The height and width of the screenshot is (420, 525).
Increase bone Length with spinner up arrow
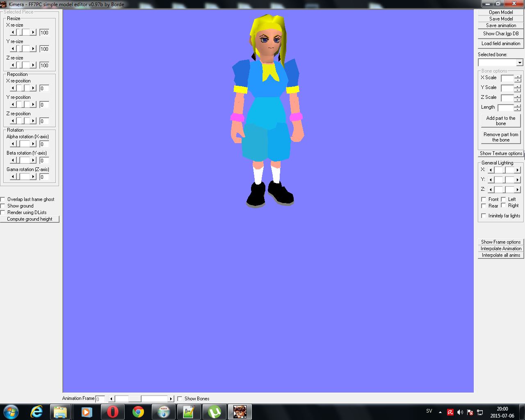pos(518,106)
